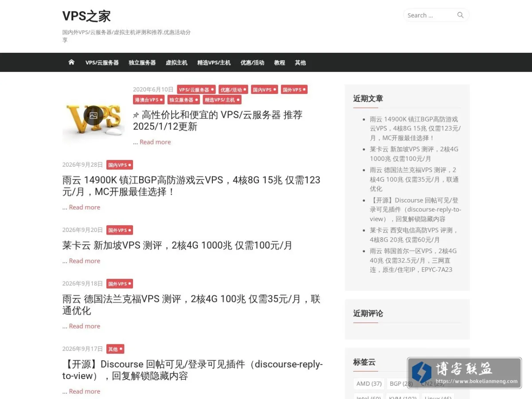532x399 pixels.
Task: Click 国内VPS tag on pinned post
Action: (264, 90)
